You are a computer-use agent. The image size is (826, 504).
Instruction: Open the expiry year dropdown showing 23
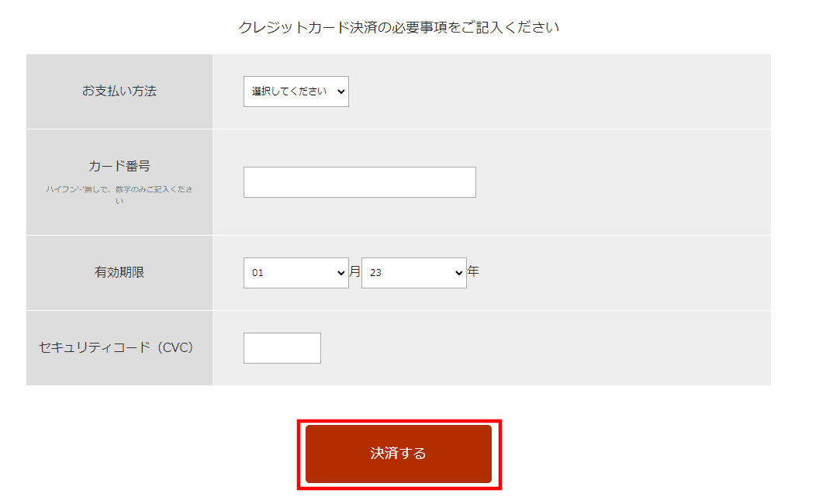click(414, 273)
